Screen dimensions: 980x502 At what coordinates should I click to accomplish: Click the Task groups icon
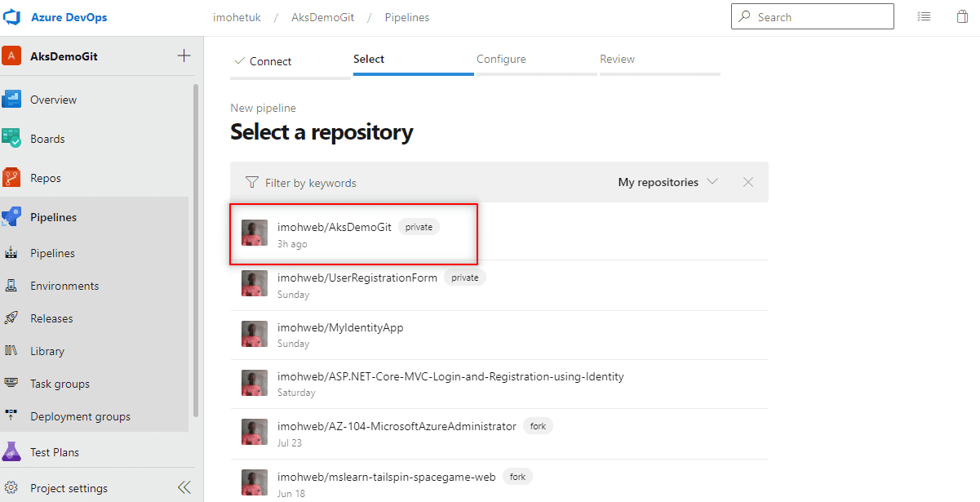11,384
